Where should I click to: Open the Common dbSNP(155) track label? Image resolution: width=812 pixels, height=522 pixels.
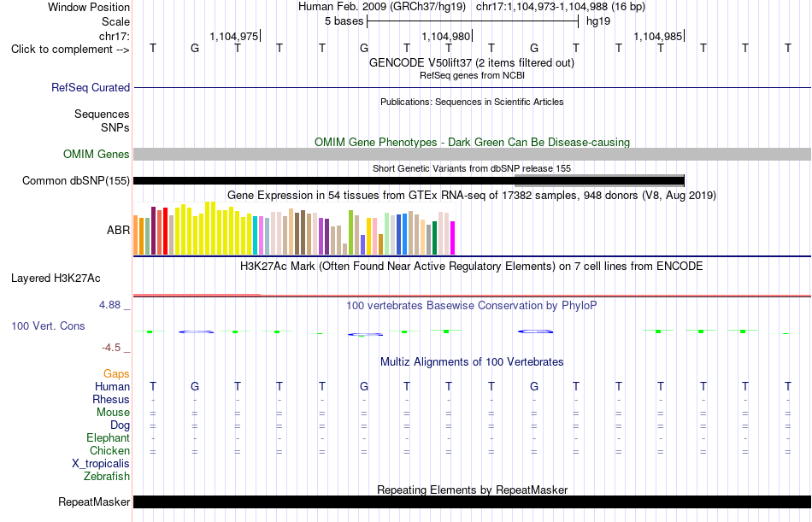[x=75, y=181]
